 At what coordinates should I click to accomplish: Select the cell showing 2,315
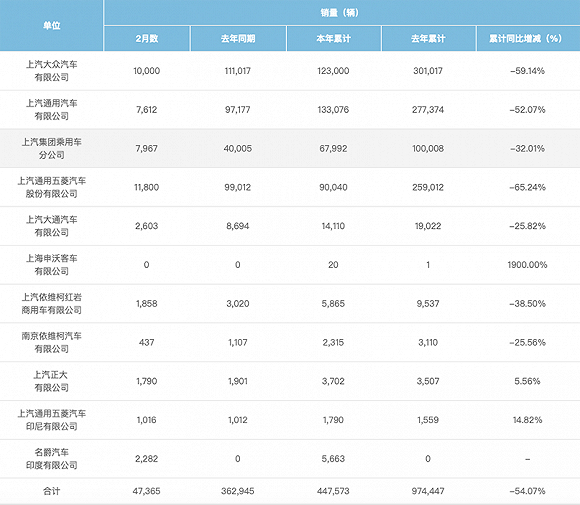pyautogui.click(x=333, y=343)
